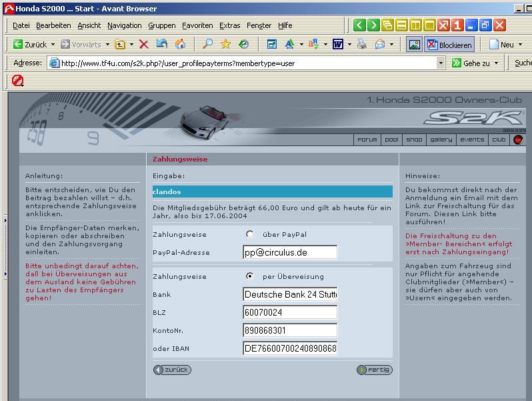Screen dimensions: 532x401
Task: Click into the PayPal-Adresse input field
Action: pyautogui.click(x=290, y=252)
